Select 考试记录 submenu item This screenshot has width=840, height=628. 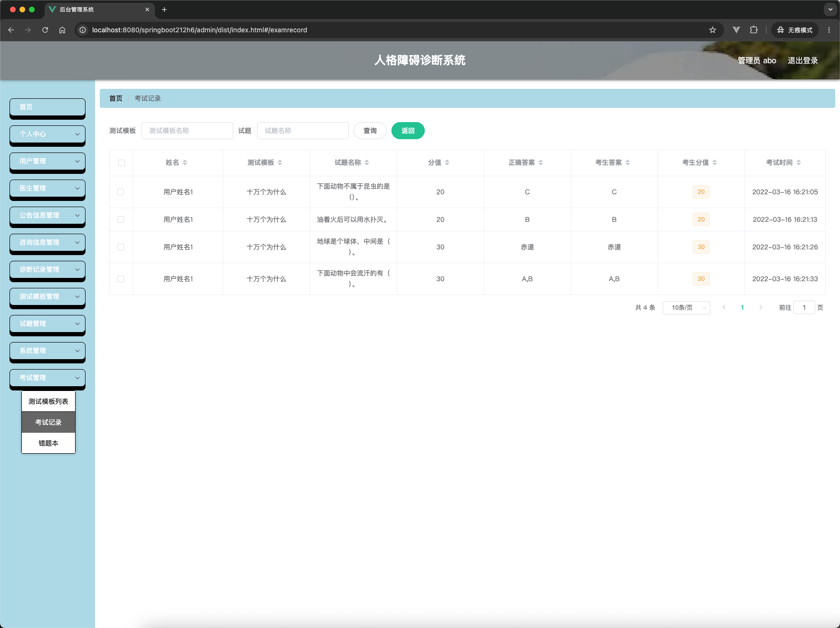pos(48,422)
